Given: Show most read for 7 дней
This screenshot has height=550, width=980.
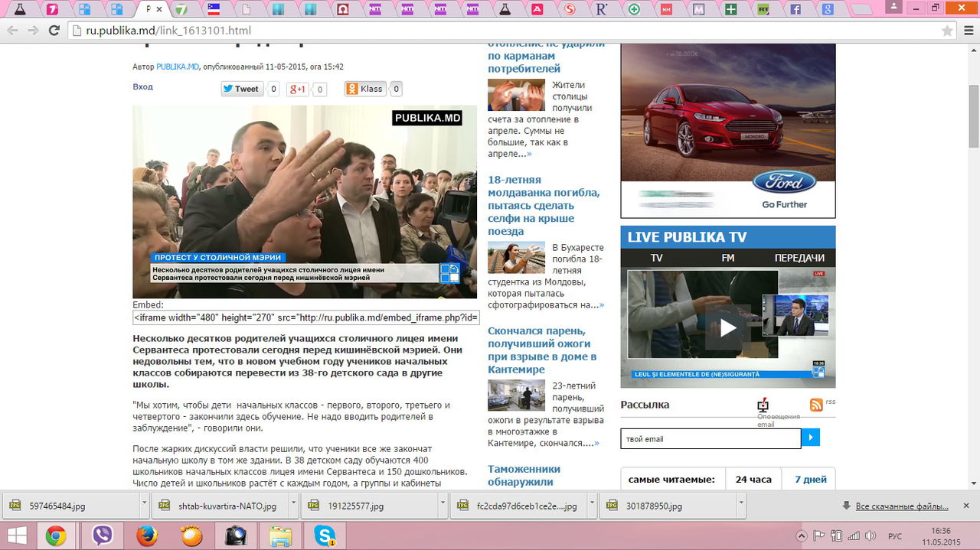Looking at the screenshot, I should [x=810, y=480].
